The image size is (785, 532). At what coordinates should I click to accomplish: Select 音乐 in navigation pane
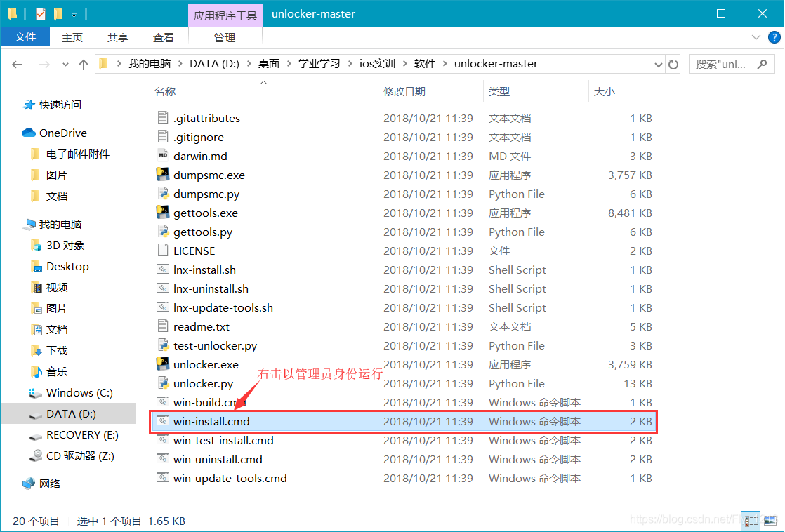click(57, 371)
